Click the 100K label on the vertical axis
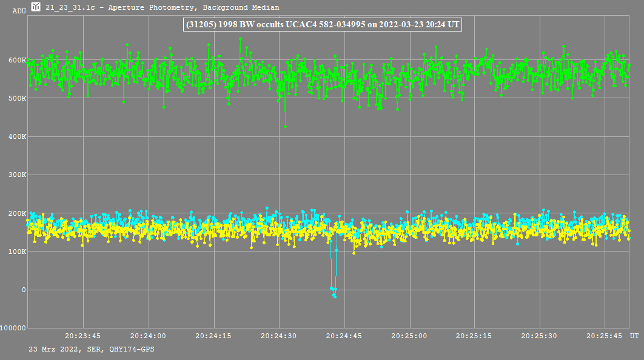Image resolution: width=644 pixels, height=360 pixels. pyautogui.click(x=17, y=252)
